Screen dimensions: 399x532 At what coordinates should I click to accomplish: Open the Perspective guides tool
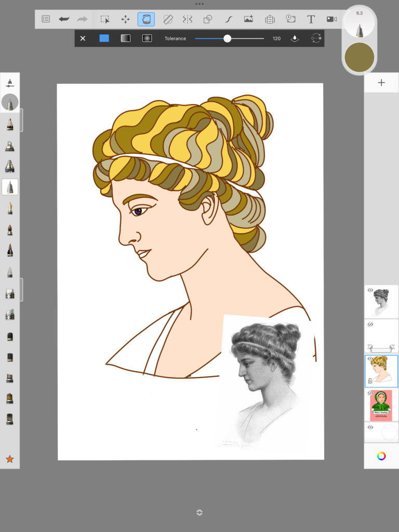point(270,19)
